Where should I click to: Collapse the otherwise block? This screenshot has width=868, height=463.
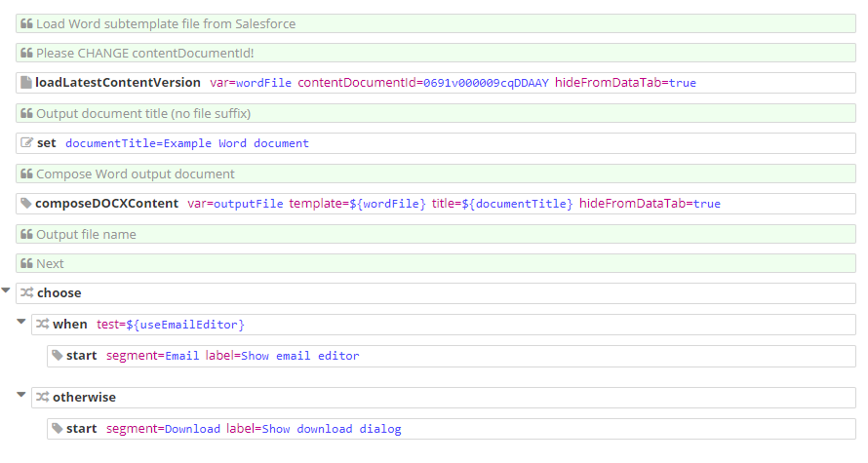pos(21,395)
